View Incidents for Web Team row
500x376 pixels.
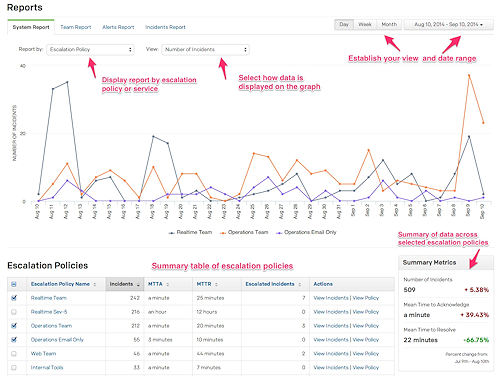coord(331,354)
